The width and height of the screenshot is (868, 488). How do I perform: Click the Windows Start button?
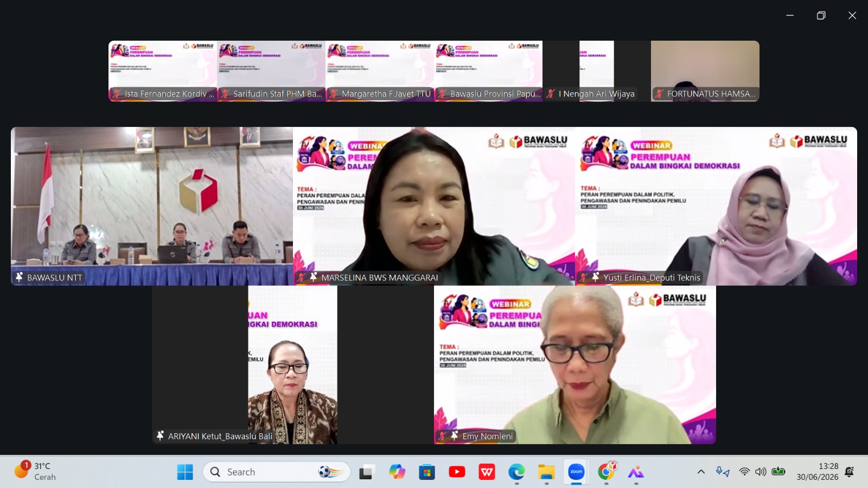point(185,472)
